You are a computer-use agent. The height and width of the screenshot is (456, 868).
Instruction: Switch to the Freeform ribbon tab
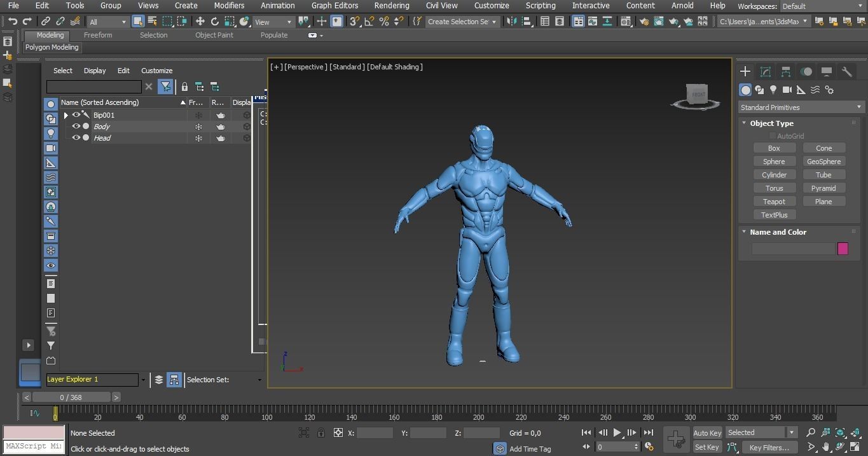98,35
